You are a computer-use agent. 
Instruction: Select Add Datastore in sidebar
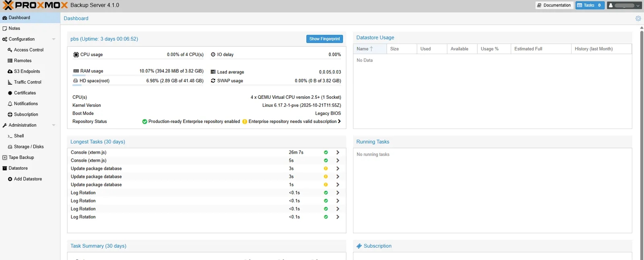(30, 179)
